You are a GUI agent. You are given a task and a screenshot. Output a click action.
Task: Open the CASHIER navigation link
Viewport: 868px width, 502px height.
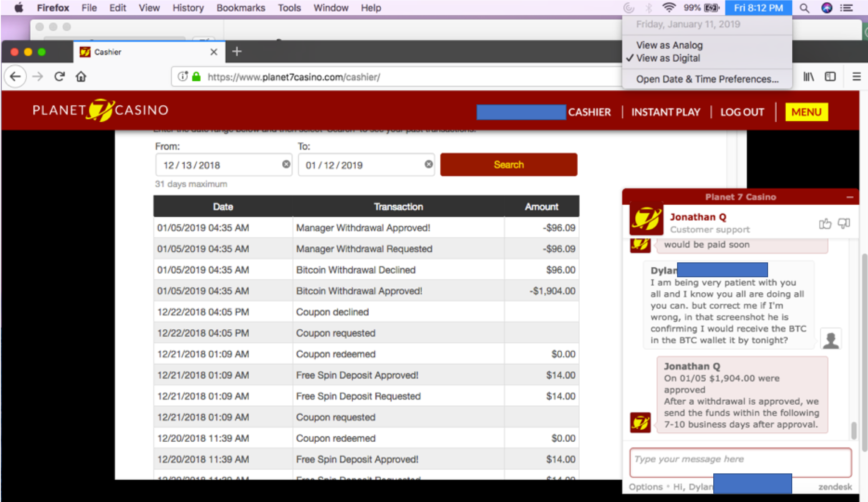tap(589, 112)
